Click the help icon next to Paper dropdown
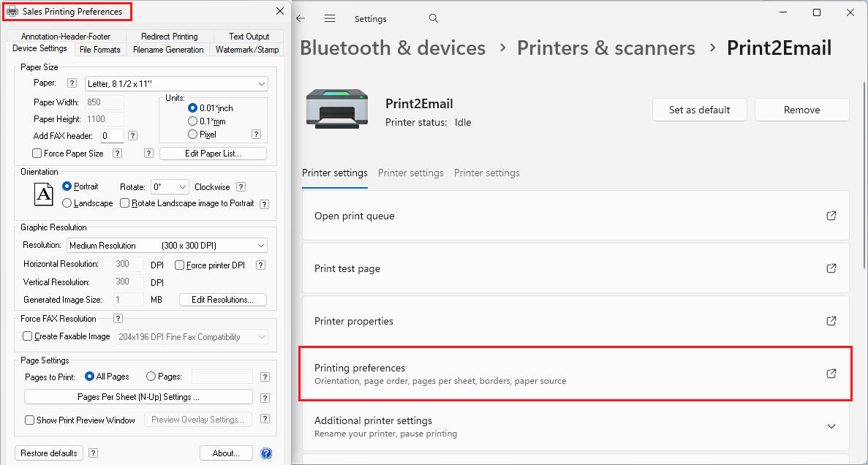Screen dimensions: 868x465 [x=72, y=83]
